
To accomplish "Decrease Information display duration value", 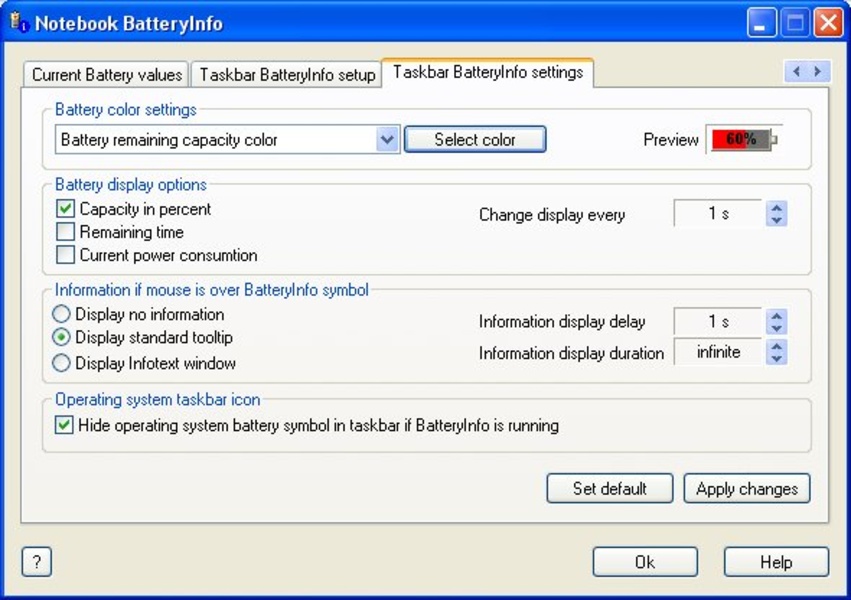I will point(777,359).
